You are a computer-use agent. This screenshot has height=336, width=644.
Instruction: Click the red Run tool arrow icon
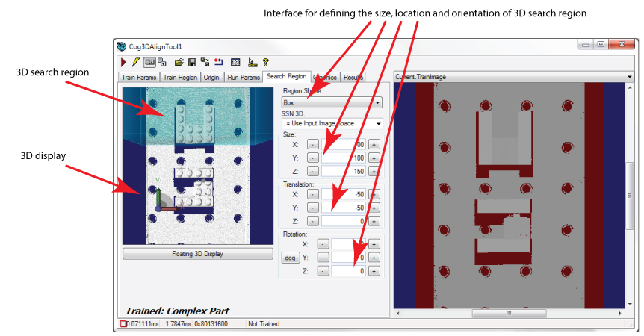(123, 62)
